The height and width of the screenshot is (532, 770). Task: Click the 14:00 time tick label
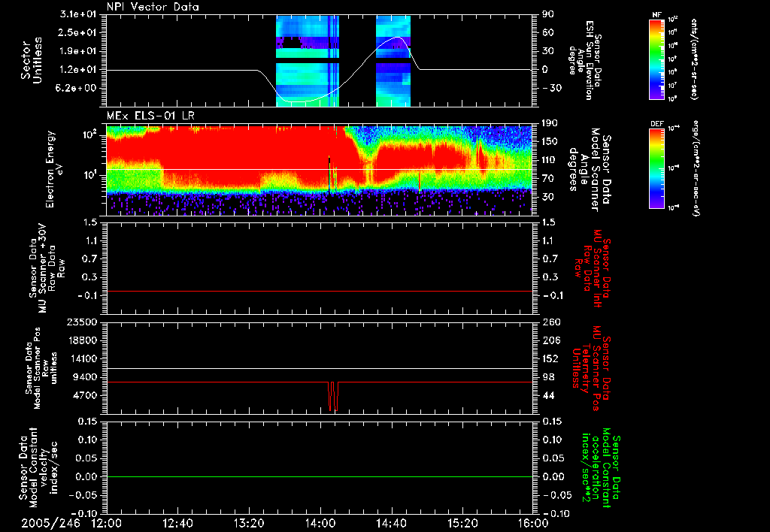point(320,523)
